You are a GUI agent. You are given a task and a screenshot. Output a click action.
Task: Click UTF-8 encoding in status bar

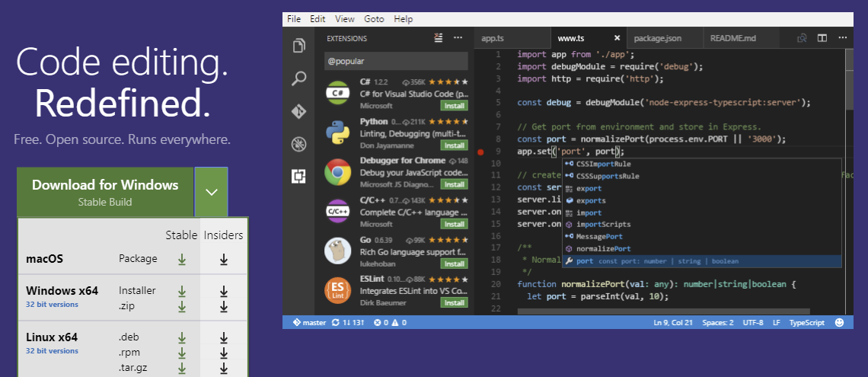click(x=753, y=322)
